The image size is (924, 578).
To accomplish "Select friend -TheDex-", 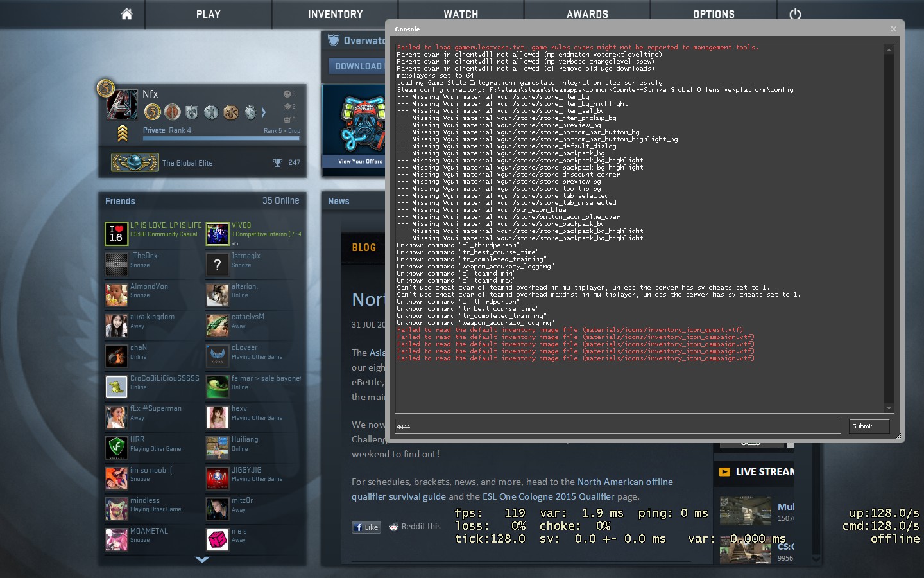I will [x=153, y=264].
